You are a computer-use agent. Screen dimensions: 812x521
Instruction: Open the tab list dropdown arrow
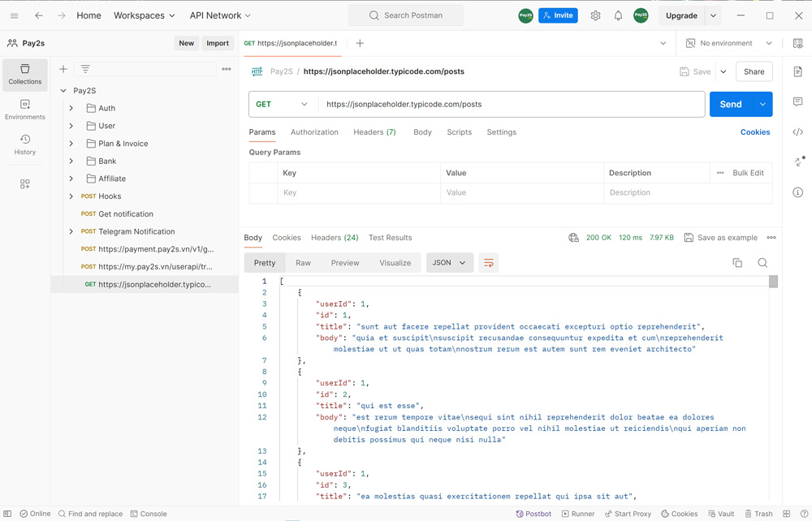[x=663, y=43]
